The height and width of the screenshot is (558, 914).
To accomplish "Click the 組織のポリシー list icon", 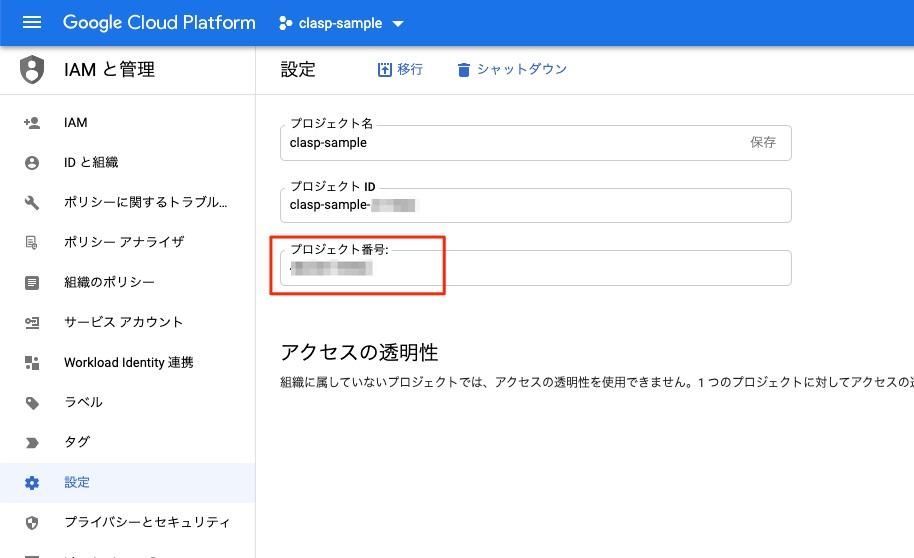I will coord(32,283).
